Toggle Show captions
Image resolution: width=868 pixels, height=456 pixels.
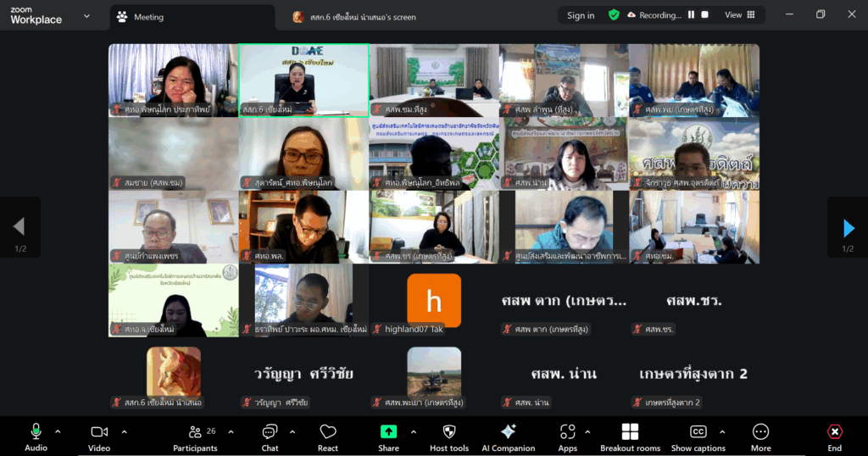698,436
